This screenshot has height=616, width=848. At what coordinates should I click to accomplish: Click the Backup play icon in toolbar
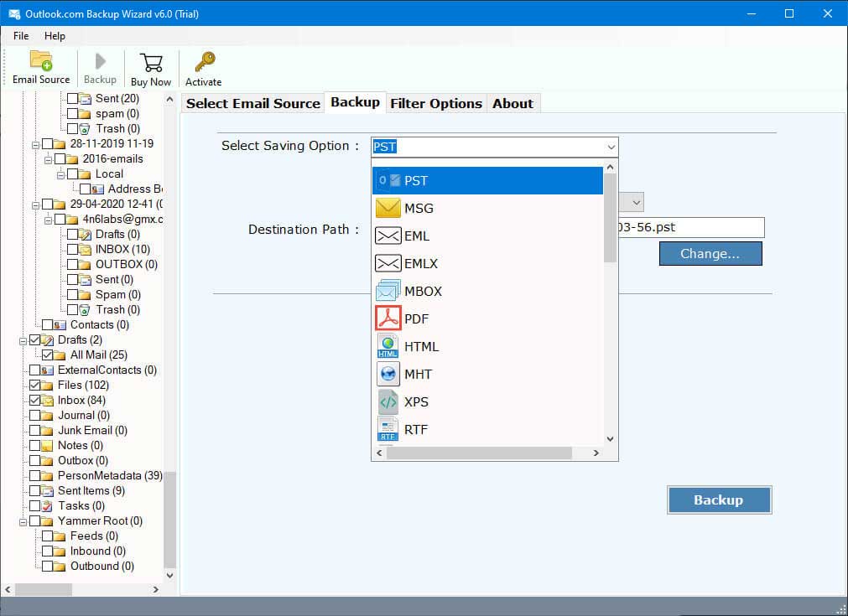[100, 61]
